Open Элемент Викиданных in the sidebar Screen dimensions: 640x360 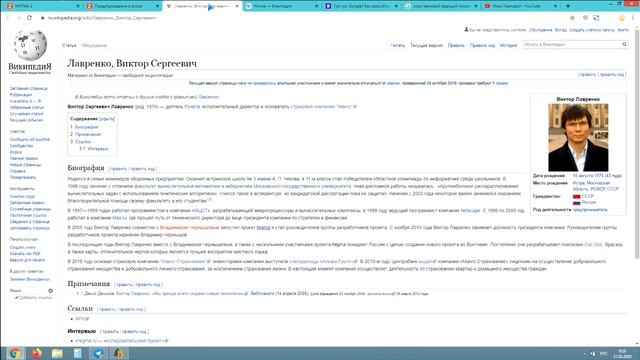tap(29, 279)
